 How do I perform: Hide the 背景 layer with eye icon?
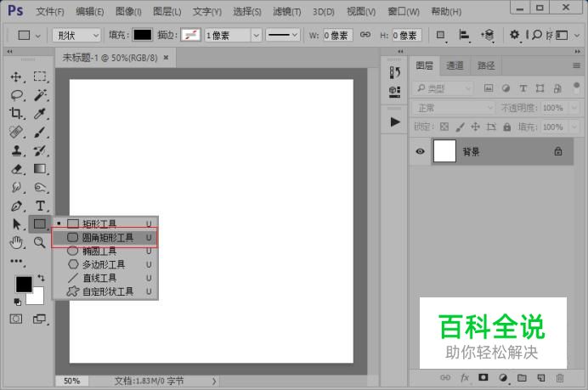[x=420, y=151]
